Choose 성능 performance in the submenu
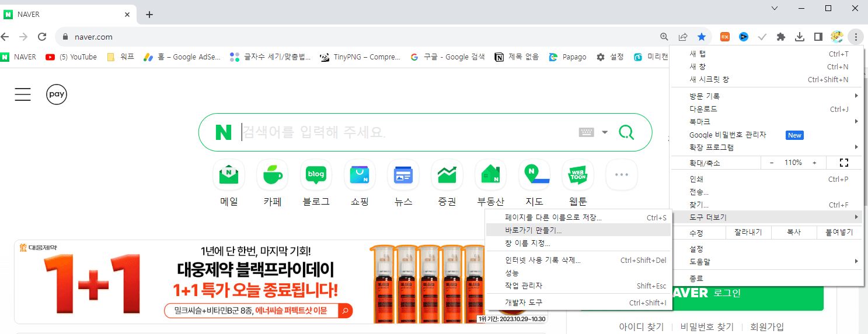Viewport: 868px width, 334px height. tap(578, 273)
